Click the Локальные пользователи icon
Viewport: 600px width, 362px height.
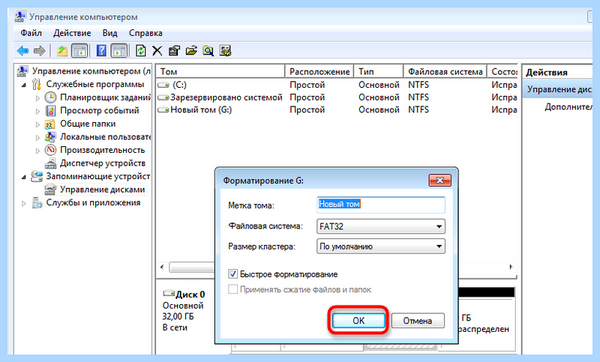(x=50, y=137)
